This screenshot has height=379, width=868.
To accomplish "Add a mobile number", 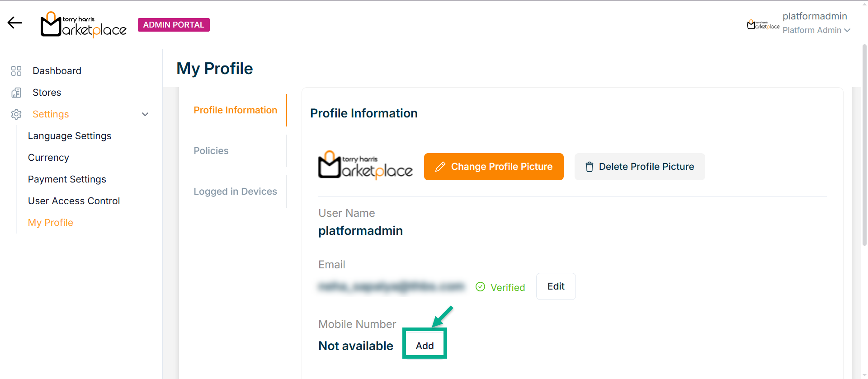I will point(425,346).
